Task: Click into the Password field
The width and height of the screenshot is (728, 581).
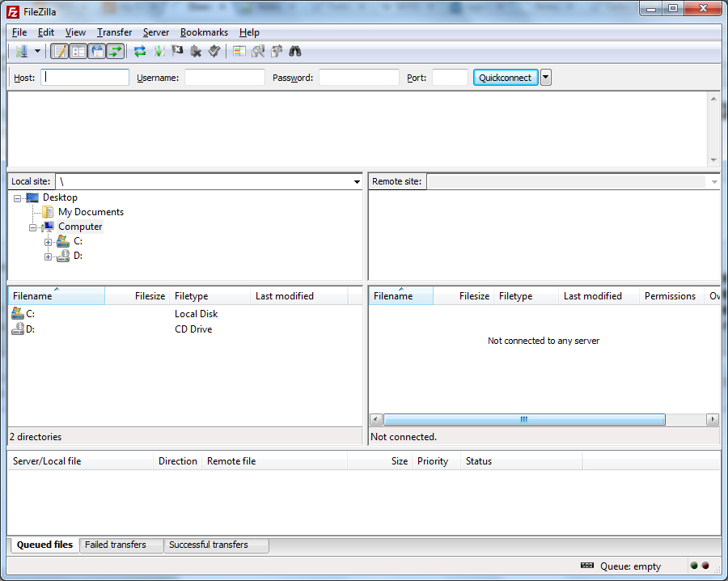Action: click(x=359, y=77)
